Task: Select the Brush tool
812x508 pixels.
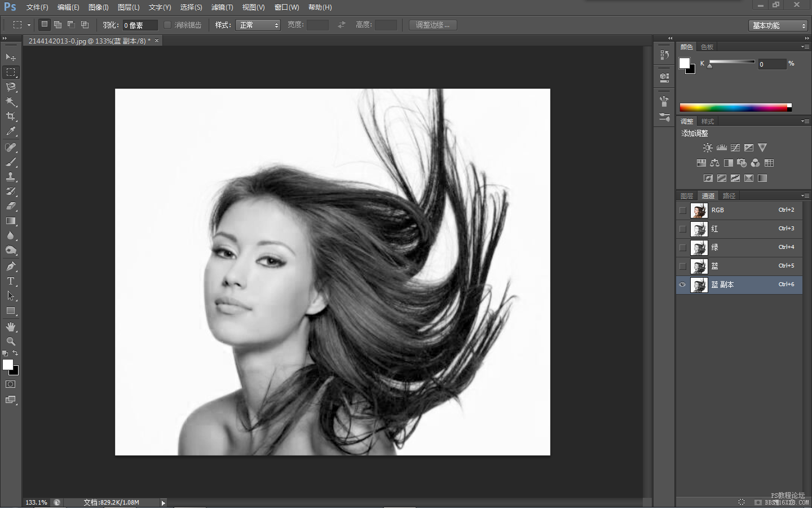Action: pyautogui.click(x=11, y=162)
